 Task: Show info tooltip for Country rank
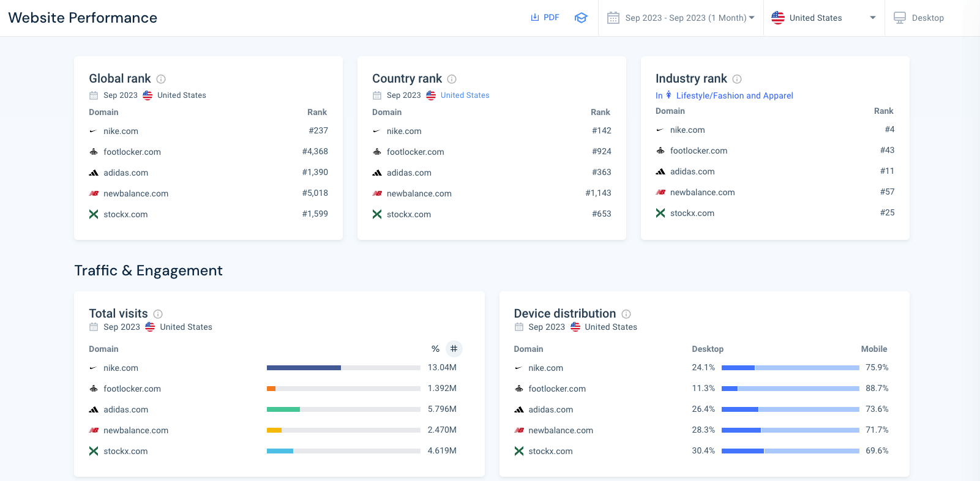tap(452, 79)
